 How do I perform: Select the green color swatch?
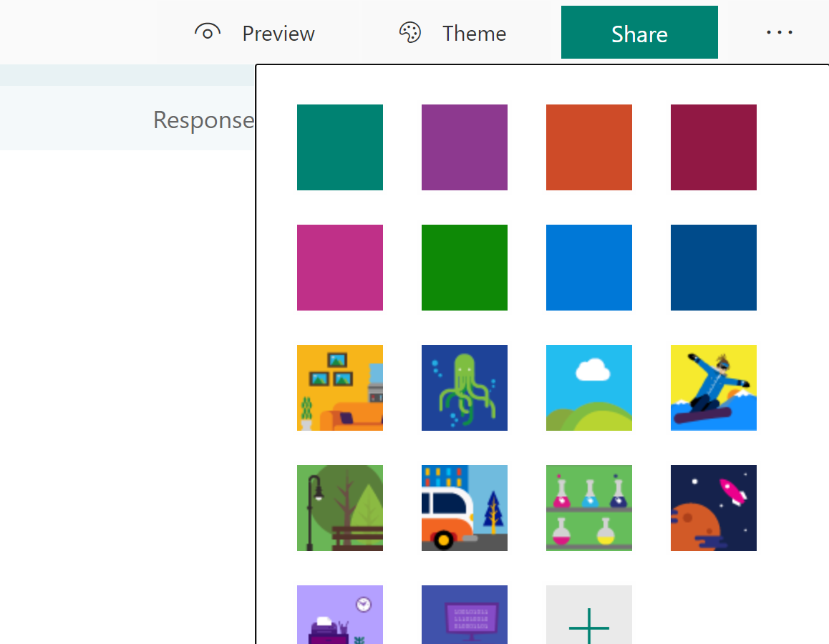(x=464, y=268)
